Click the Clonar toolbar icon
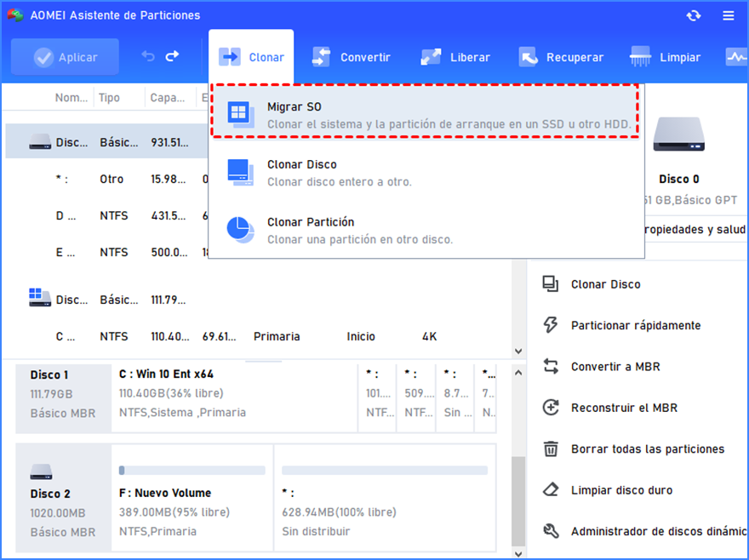The height and width of the screenshot is (560, 749). coord(230,57)
